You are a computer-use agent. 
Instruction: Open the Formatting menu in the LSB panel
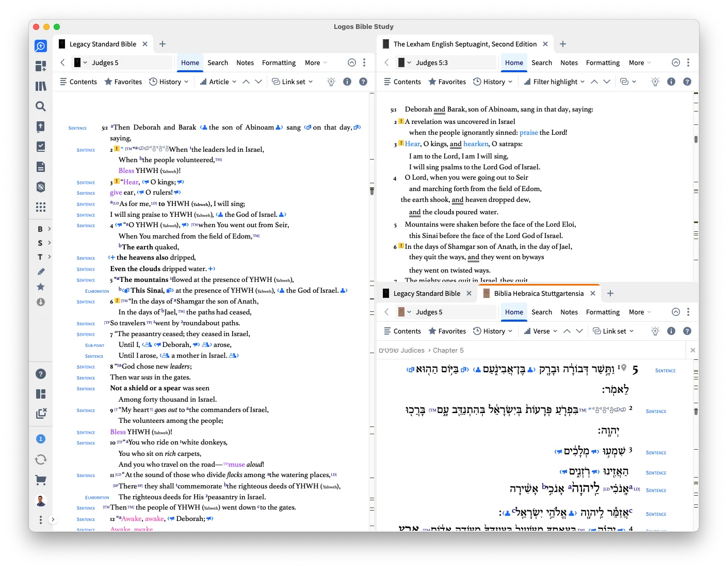click(x=279, y=62)
